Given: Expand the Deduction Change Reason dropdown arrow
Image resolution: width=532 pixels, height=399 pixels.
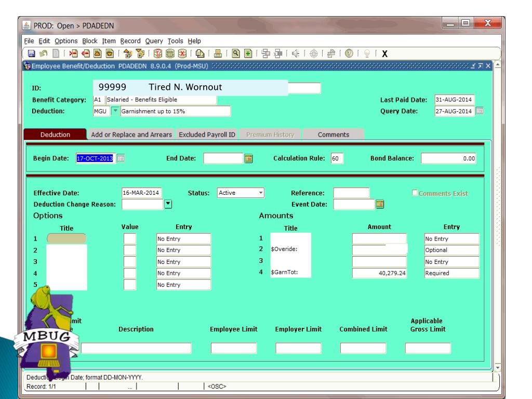Looking at the screenshot, I should coord(168,204).
